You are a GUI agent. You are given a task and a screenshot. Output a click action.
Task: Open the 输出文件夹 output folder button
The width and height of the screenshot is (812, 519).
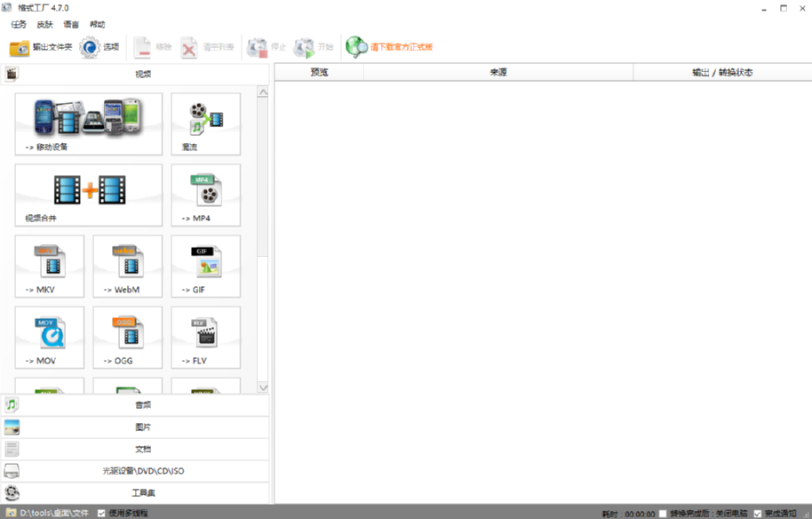coord(41,47)
